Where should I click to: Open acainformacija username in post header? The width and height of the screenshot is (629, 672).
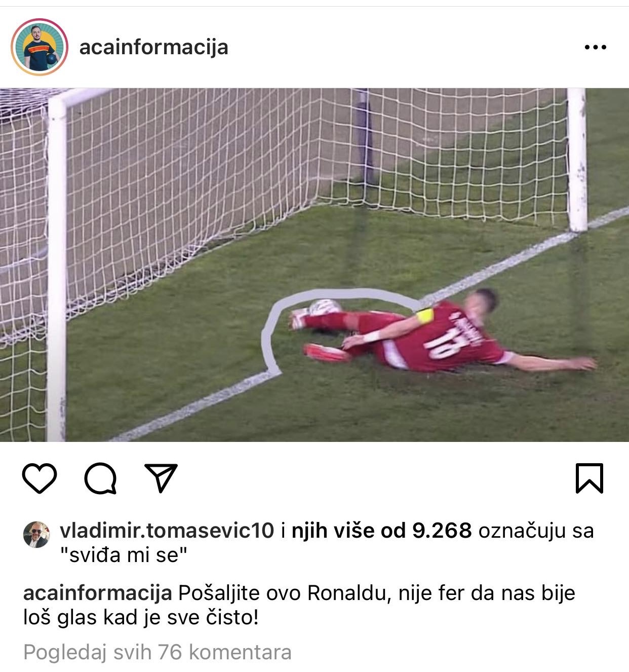point(154,47)
